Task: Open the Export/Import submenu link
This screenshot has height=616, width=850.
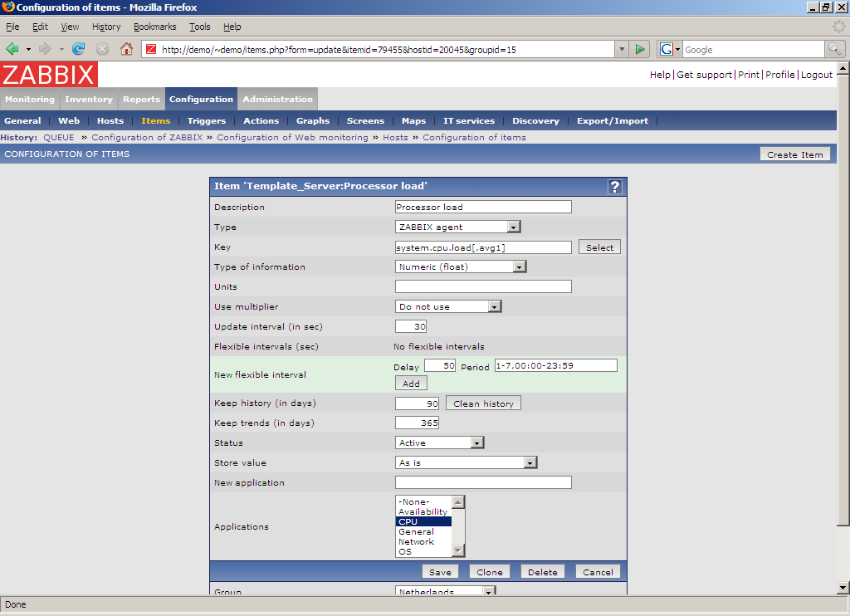Action: pyautogui.click(x=613, y=121)
